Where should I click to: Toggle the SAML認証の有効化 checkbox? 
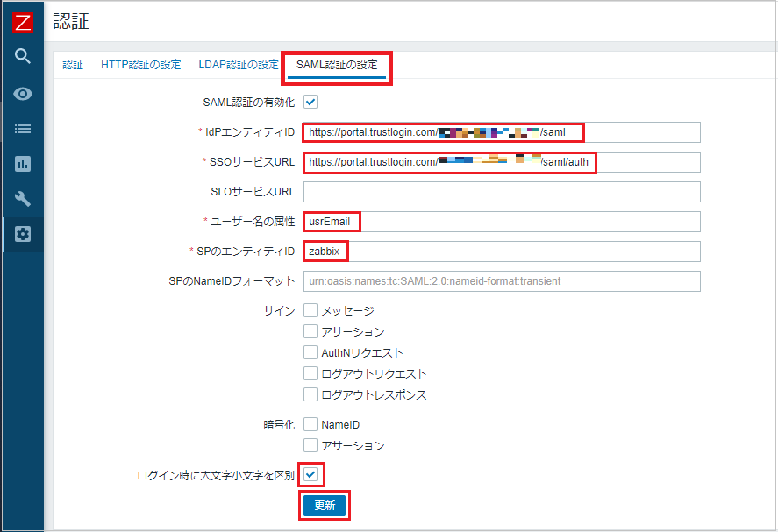pos(310,103)
